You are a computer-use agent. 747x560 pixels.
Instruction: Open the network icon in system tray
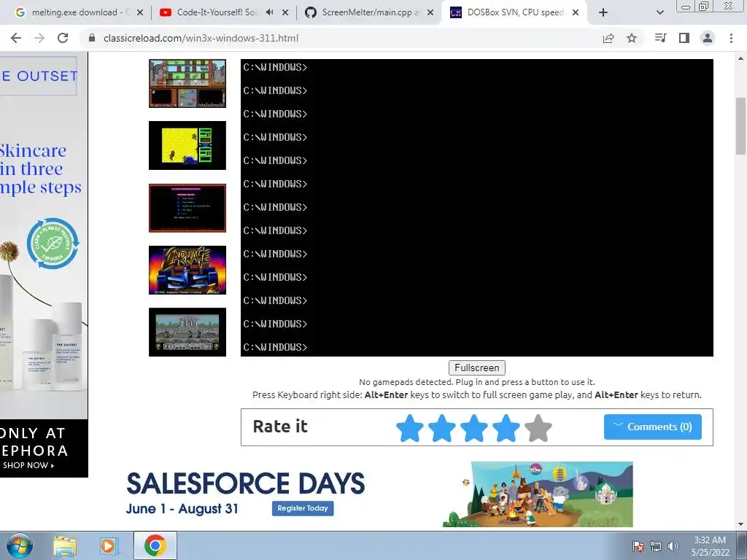pyautogui.click(x=656, y=546)
